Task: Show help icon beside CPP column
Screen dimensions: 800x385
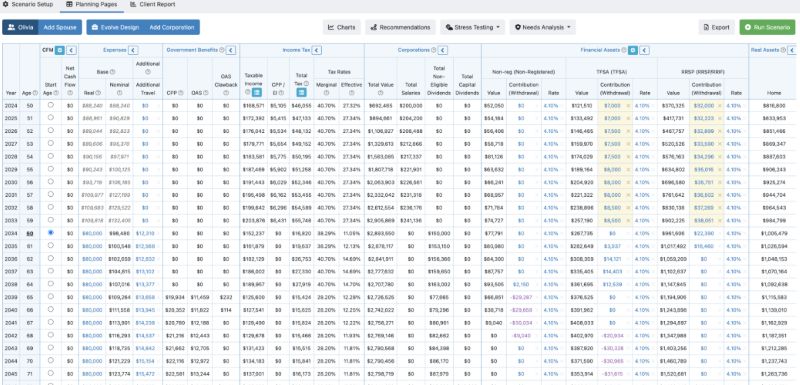Action: (180, 93)
